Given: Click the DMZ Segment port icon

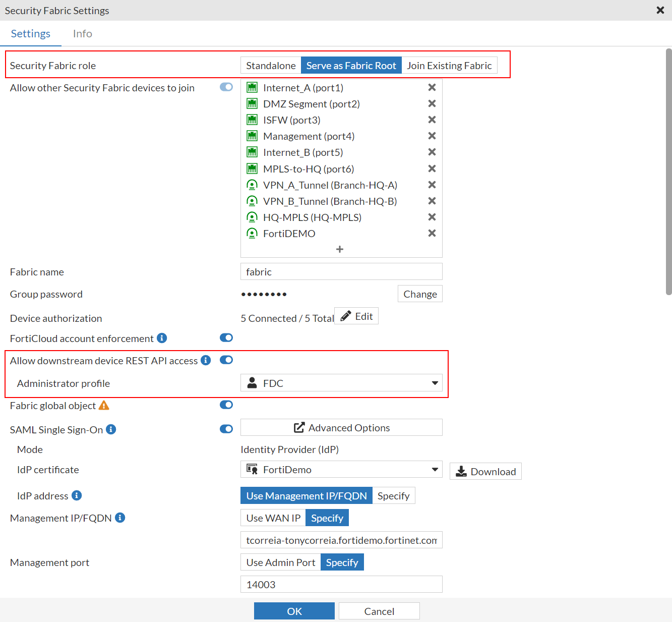Looking at the screenshot, I should point(252,104).
